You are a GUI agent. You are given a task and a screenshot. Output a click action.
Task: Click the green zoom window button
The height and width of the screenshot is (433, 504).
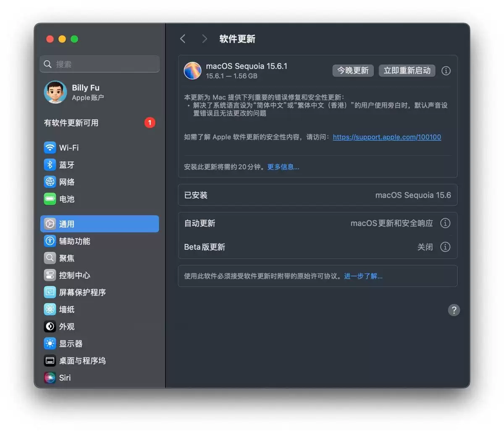click(x=74, y=39)
